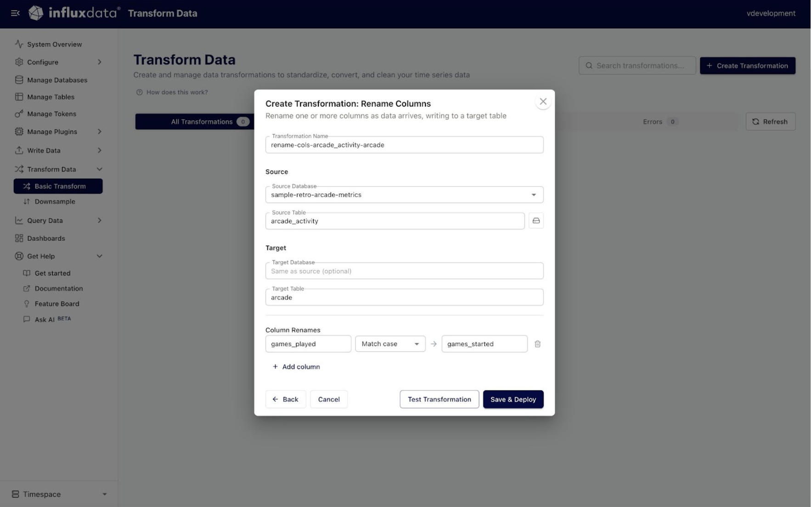Image resolution: width=812 pixels, height=507 pixels.
Task: Open the Timespace selector dropdown
Action: tap(59, 494)
